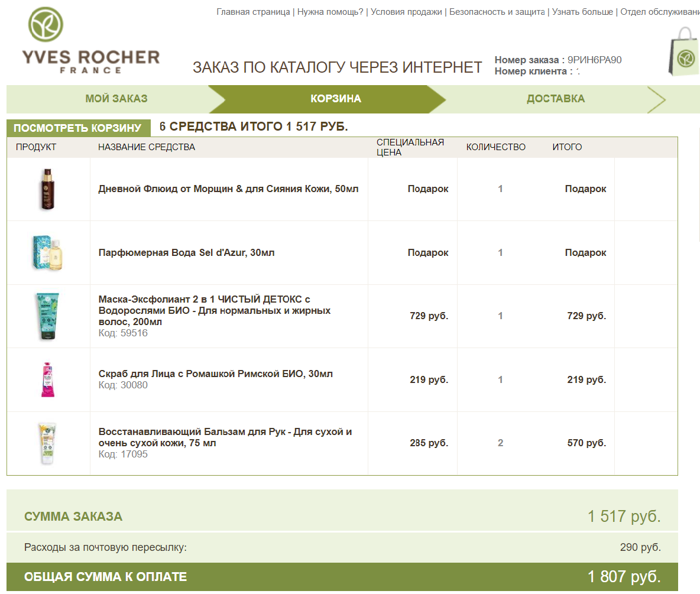Open Условия продажи link
The height and width of the screenshot is (594, 700).
click(x=406, y=12)
